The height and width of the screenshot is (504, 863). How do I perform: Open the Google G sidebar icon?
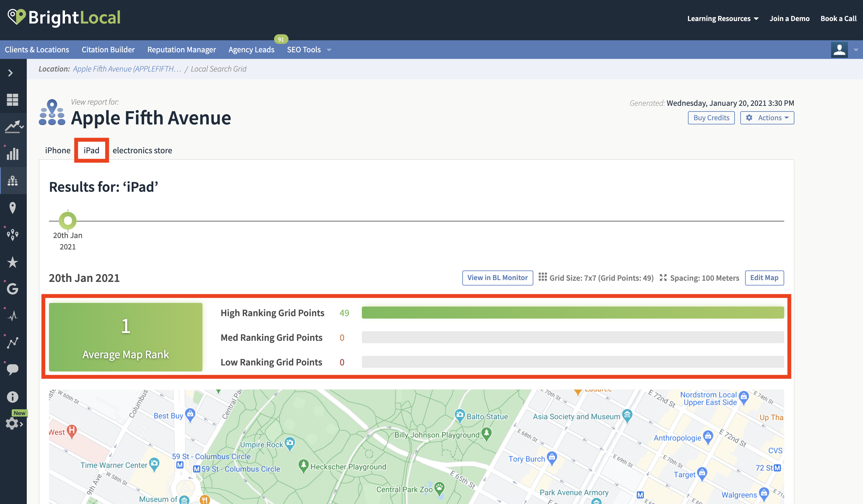tap(13, 289)
